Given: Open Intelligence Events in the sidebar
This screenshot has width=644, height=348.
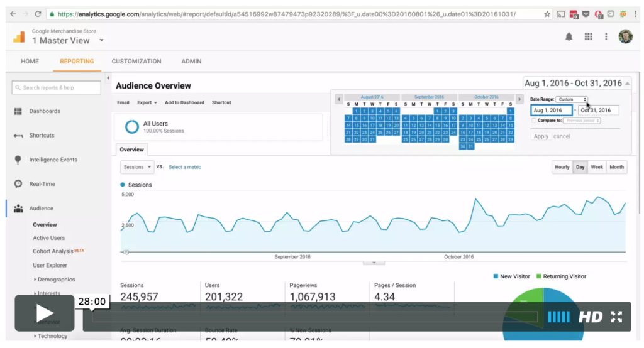Looking at the screenshot, I should [x=53, y=160].
